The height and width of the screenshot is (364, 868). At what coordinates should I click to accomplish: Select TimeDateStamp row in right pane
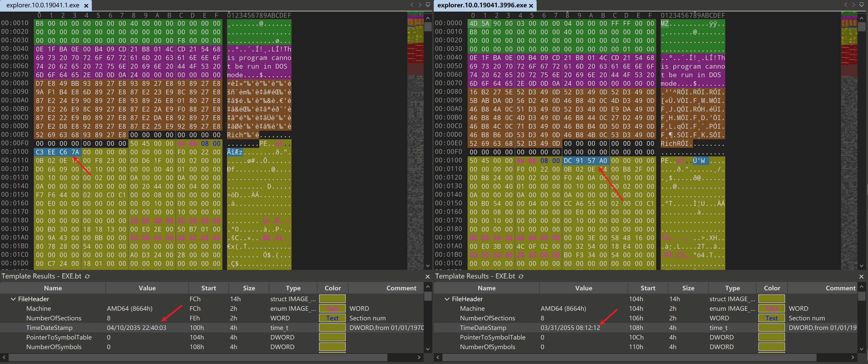(645, 328)
